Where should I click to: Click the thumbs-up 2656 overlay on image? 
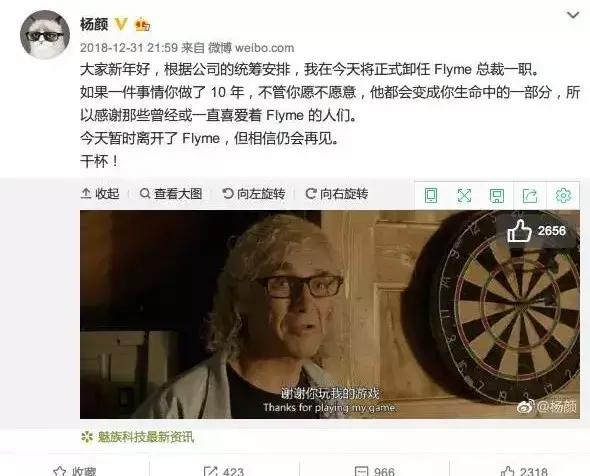coord(537,231)
